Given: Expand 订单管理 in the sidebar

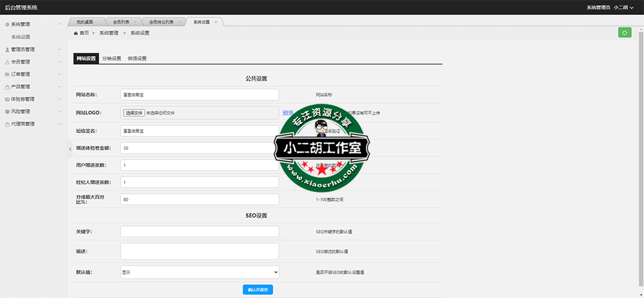Looking at the screenshot, I should (x=32, y=74).
